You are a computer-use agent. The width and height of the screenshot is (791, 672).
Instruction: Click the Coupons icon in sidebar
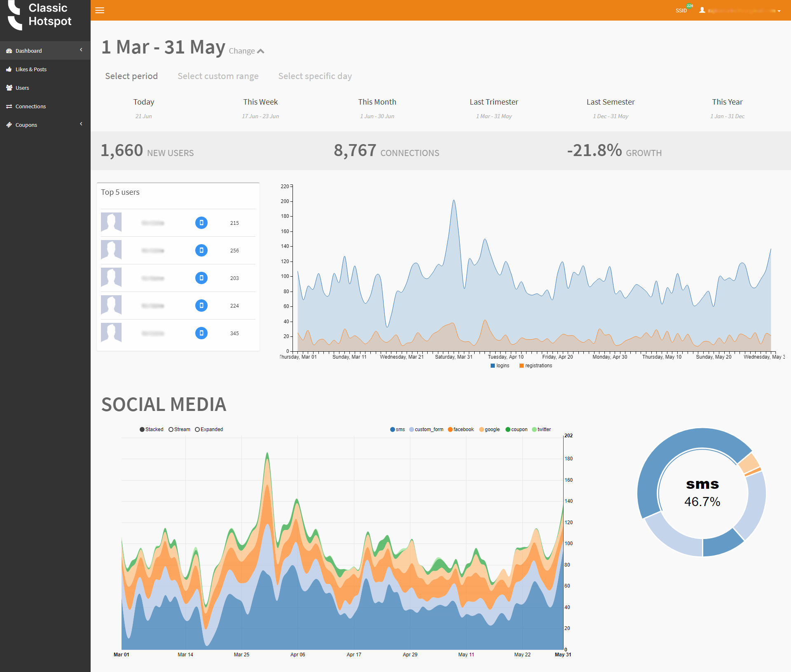pos(10,124)
